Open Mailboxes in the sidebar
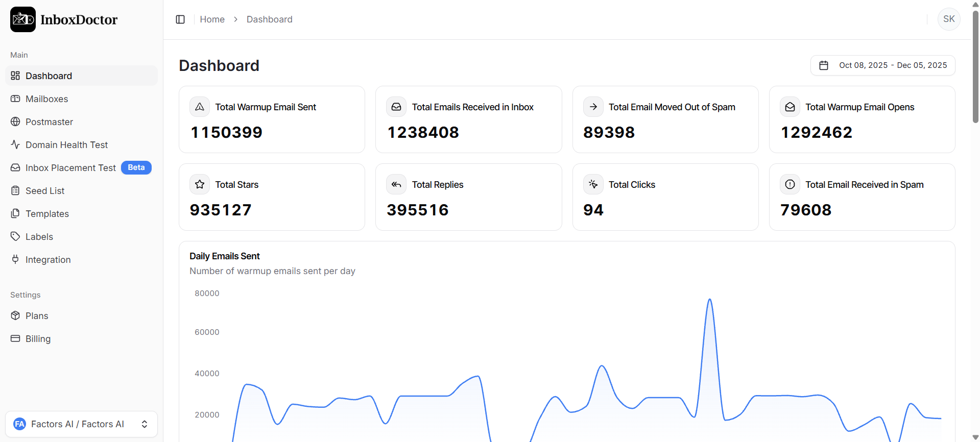The height and width of the screenshot is (442, 980). coord(46,99)
